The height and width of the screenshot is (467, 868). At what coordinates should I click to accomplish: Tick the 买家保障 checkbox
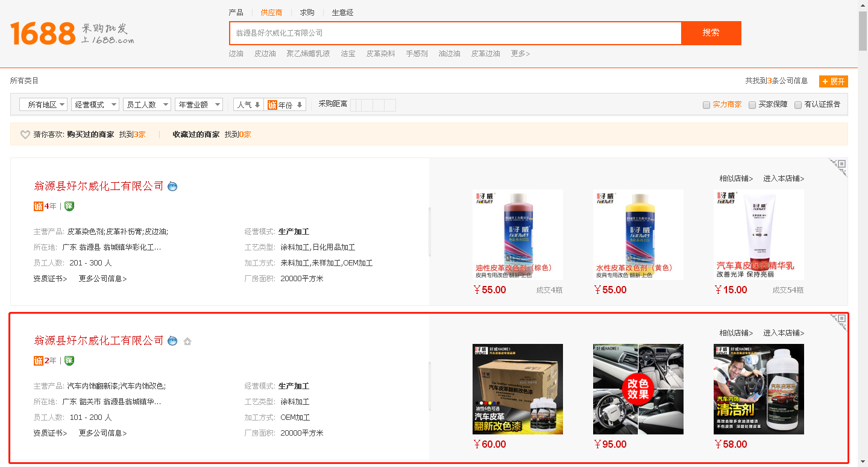coord(752,105)
